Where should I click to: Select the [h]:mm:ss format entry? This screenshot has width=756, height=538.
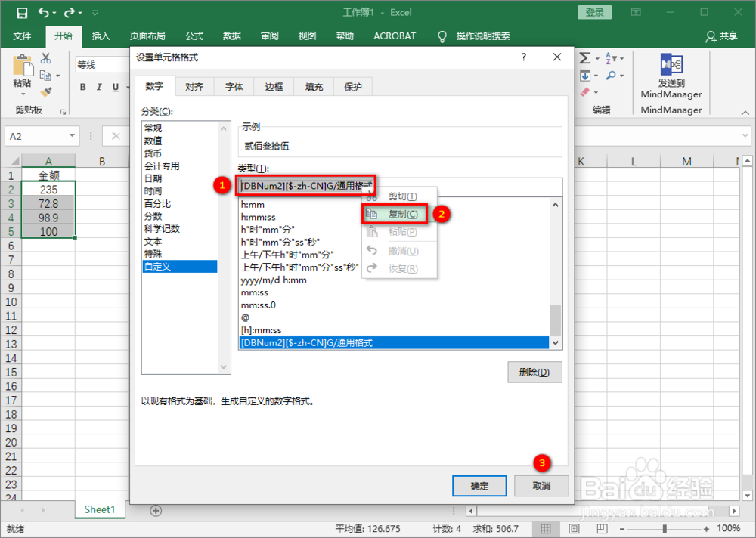point(394,330)
